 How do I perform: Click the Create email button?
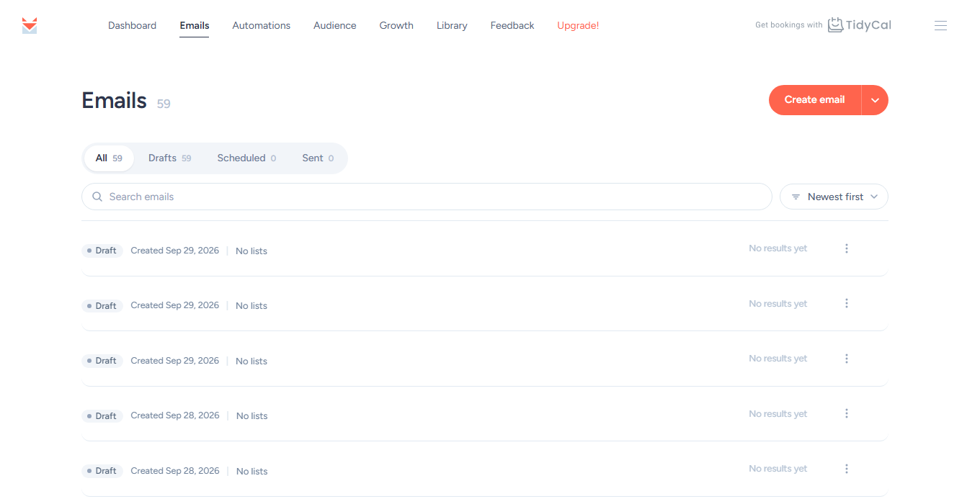[x=815, y=100]
